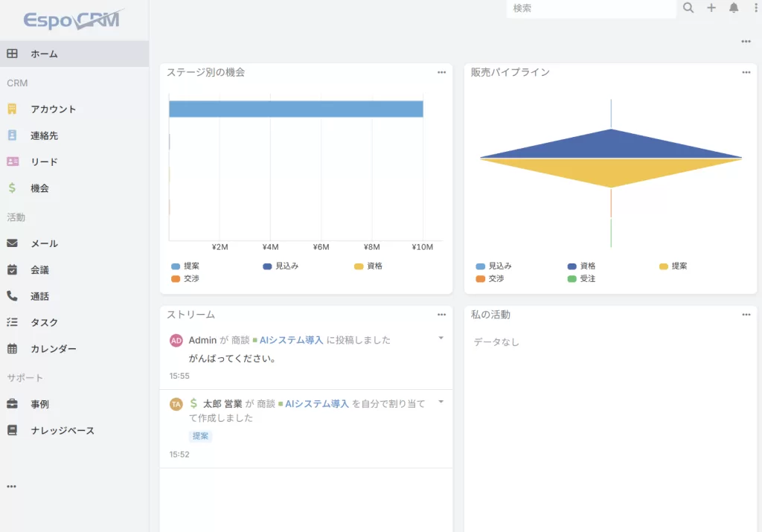Viewport: 762px width, 532px height.
Task: Click the メール envelope icon in sidebar
Action: pyautogui.click(x=12, y=243)
